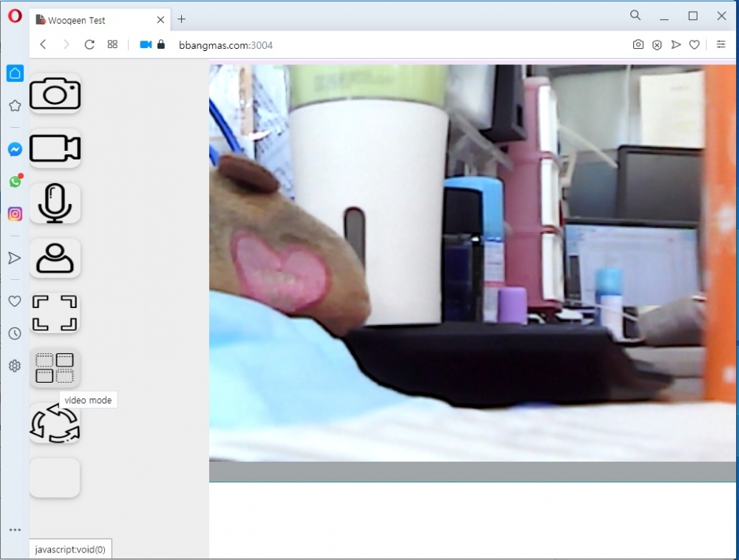This screenshot has height=560, width=739.
Task: Toggle the video camera button
Action: click(x=55, y=148)
